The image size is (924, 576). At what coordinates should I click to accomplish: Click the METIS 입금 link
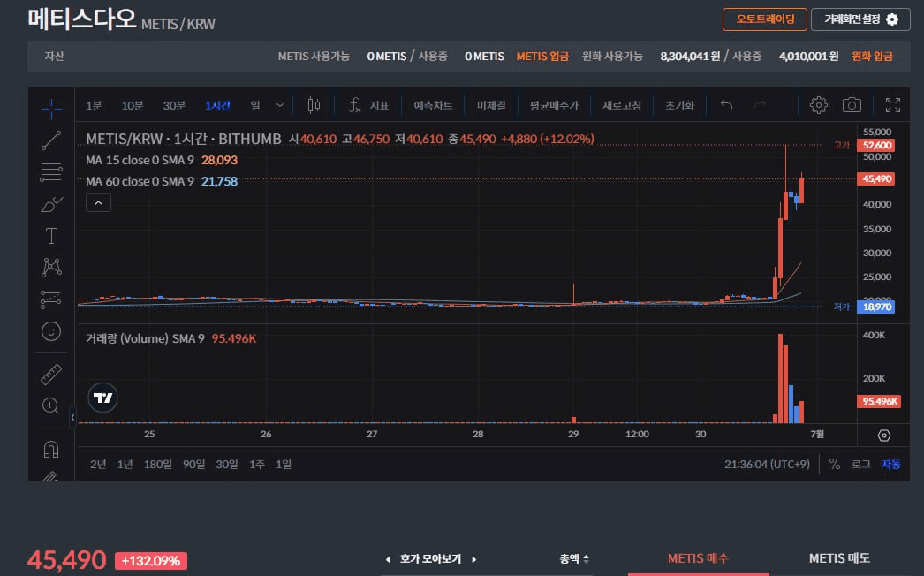point(542,56)
